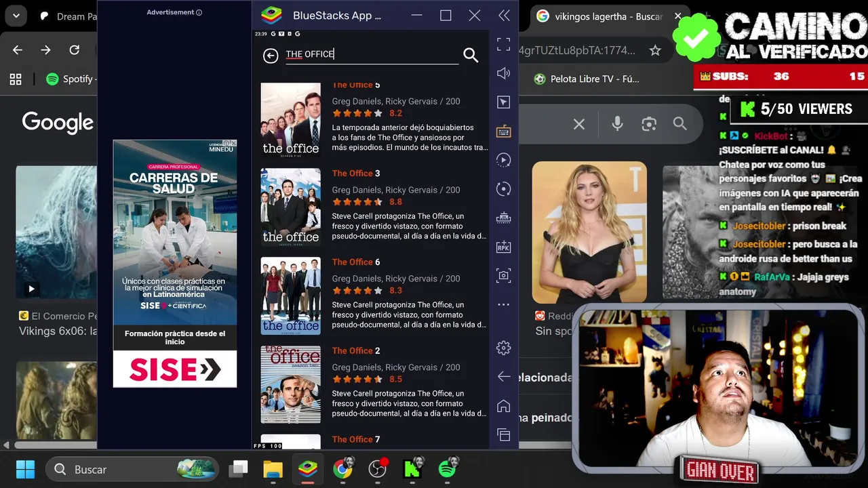
Task: Open OBS Studio from the taskbar
Action: click(378, 469)
